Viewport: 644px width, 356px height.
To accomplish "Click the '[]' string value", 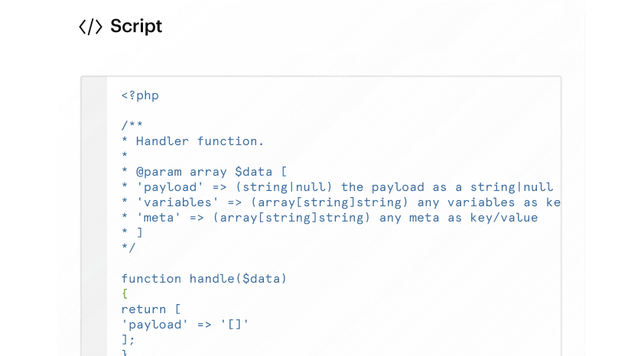I will [235, 325].
